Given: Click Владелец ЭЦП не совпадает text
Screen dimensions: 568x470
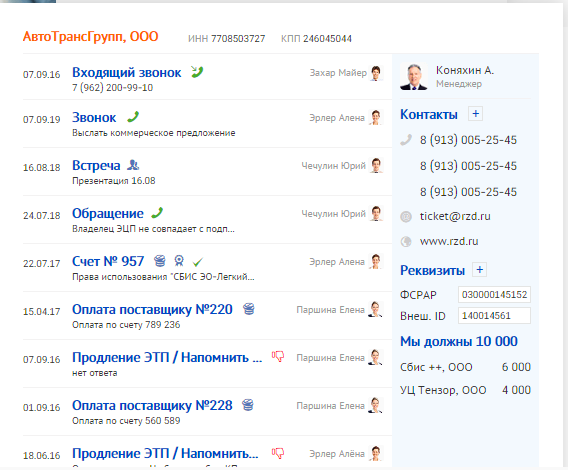Looking at the screenshot, I should click(x=153, y=229).
